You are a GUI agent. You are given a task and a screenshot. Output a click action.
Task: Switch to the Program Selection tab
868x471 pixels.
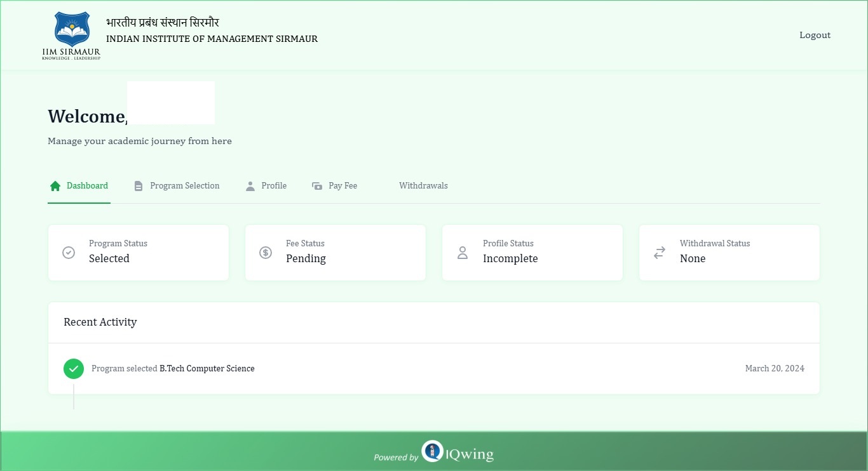tap(184, 185)
